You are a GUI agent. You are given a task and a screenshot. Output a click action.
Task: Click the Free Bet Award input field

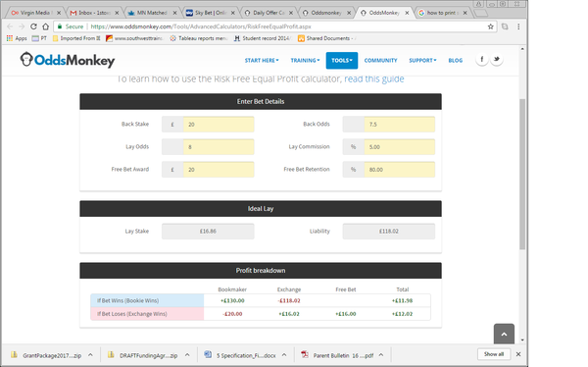(219, 170)
